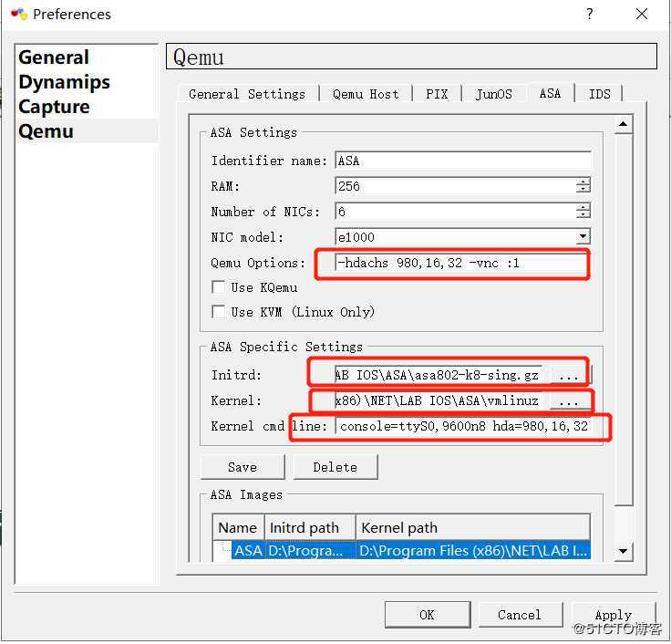Click the D:\Program Files (x86) kernel path cell

pyautogui.click(x=473, y=550)
